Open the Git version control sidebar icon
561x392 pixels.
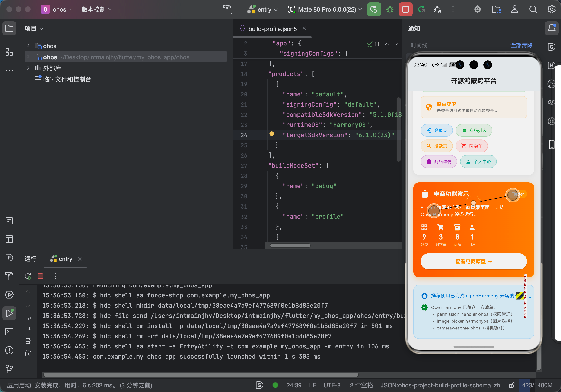point(9,368)
